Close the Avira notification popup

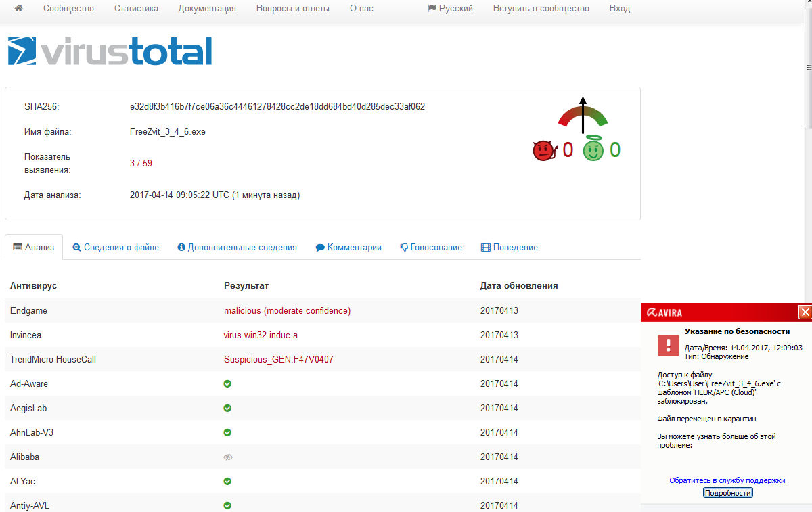[805, 312]
